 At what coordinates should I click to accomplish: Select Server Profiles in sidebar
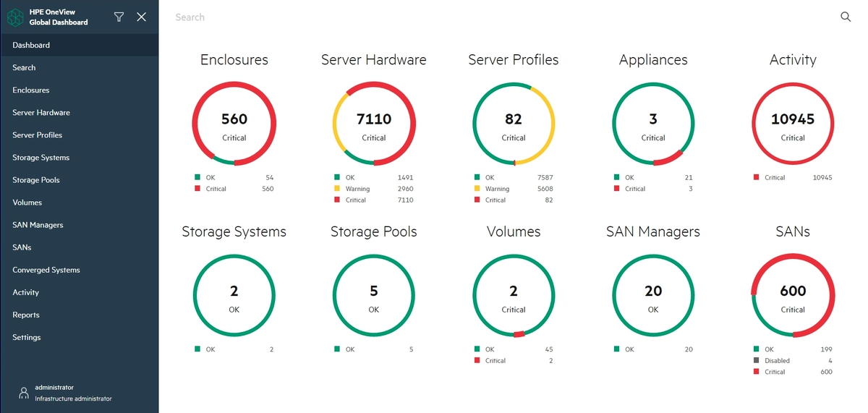tap(80, 135)
